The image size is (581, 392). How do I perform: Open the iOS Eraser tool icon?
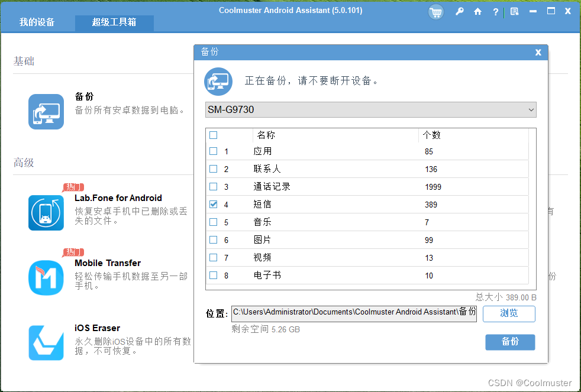(46, 342)
